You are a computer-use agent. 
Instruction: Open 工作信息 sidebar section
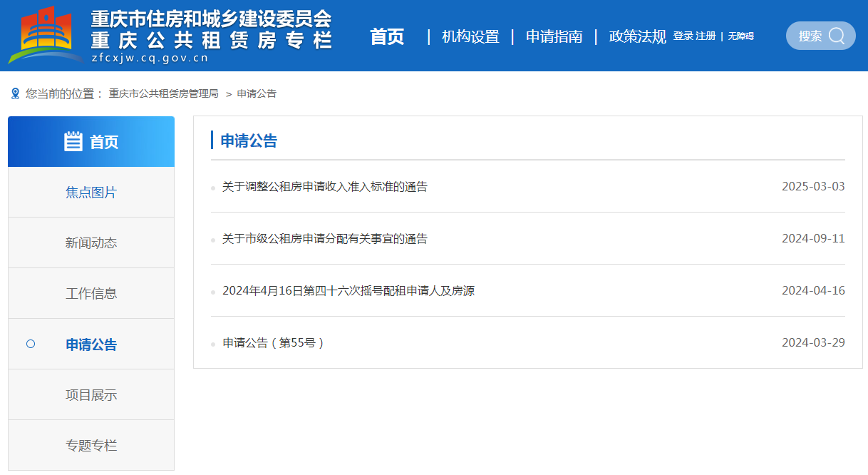point(91,294)
